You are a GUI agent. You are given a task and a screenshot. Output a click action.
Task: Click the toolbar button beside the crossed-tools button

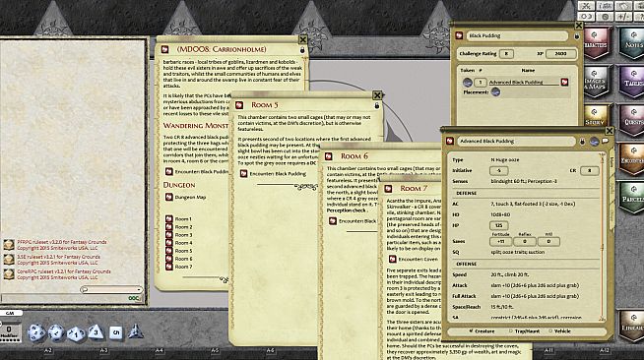(x=605, y=6)
